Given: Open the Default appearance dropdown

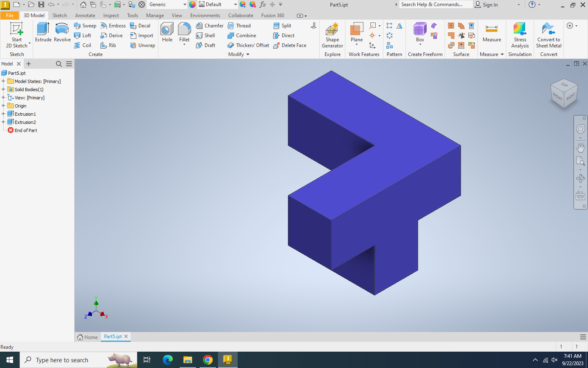Looking at the screenshot, I should pos(235,4).
